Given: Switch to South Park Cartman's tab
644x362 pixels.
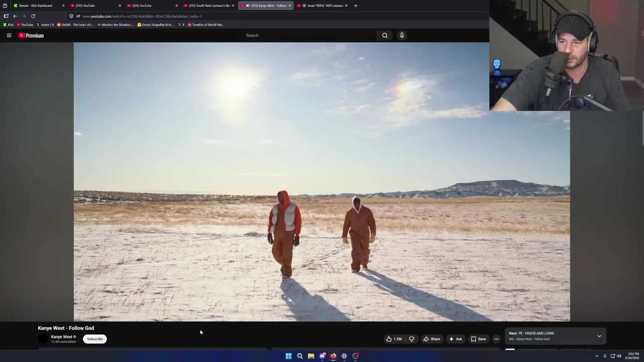Looking at the screenshot, I should tap(208, 6).
